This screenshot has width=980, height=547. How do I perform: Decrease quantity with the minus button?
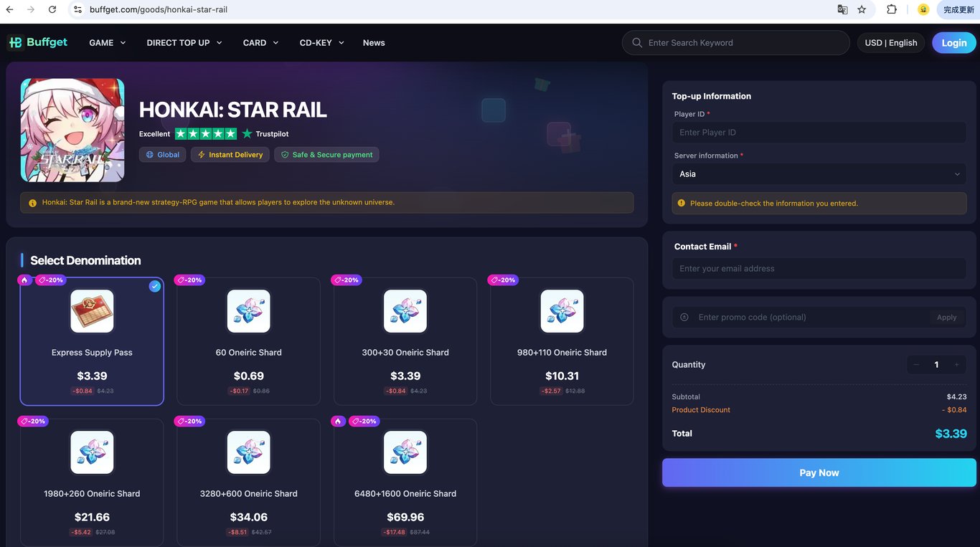[x=916, y=365]
